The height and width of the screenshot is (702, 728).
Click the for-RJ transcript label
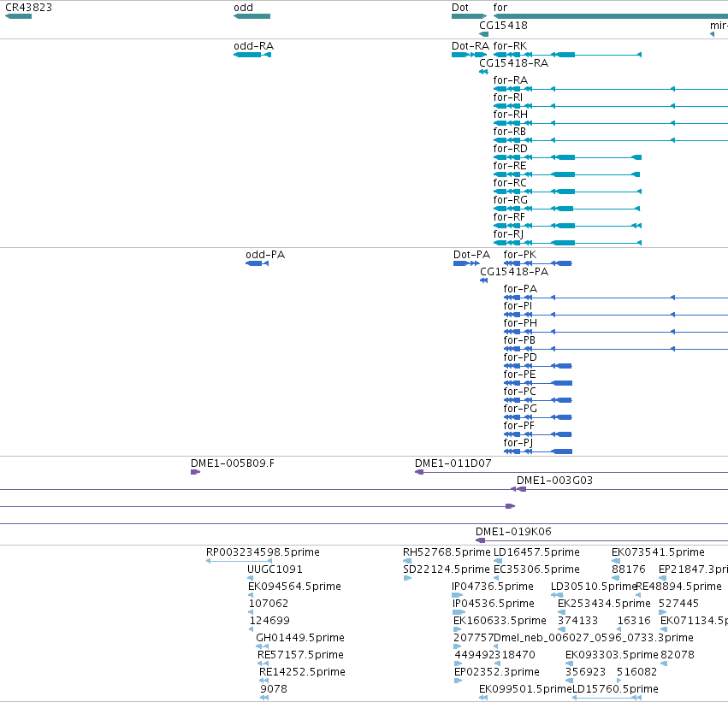[x=508, y=234]
